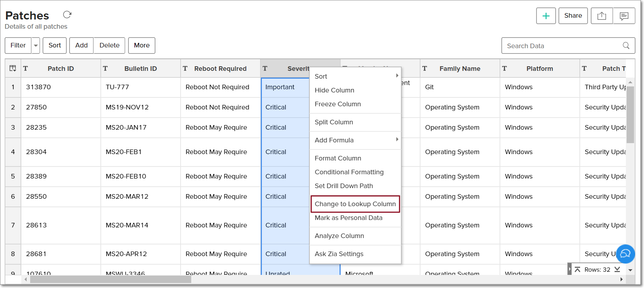Click the refresh icon beside Patches title
644x288 pixels.
[x=67, y=15]
